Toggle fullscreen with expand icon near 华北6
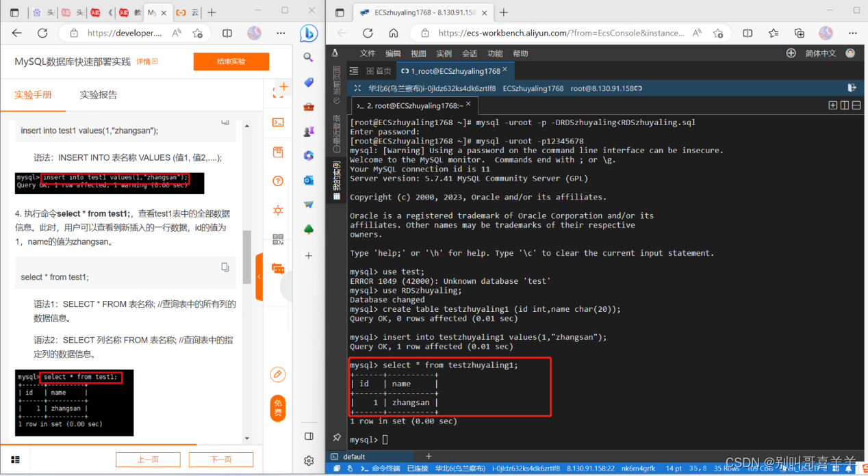 click(x=358, y=88)
